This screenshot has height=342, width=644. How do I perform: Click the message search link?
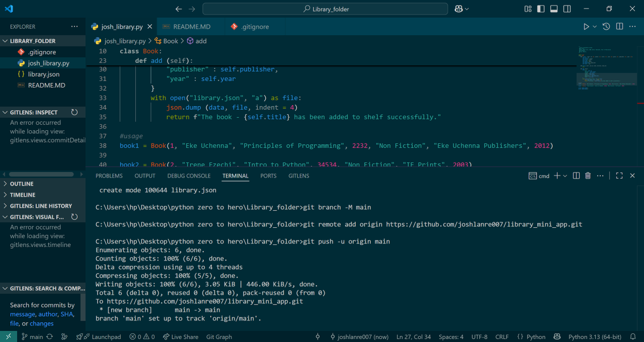(x=23, y=314)
